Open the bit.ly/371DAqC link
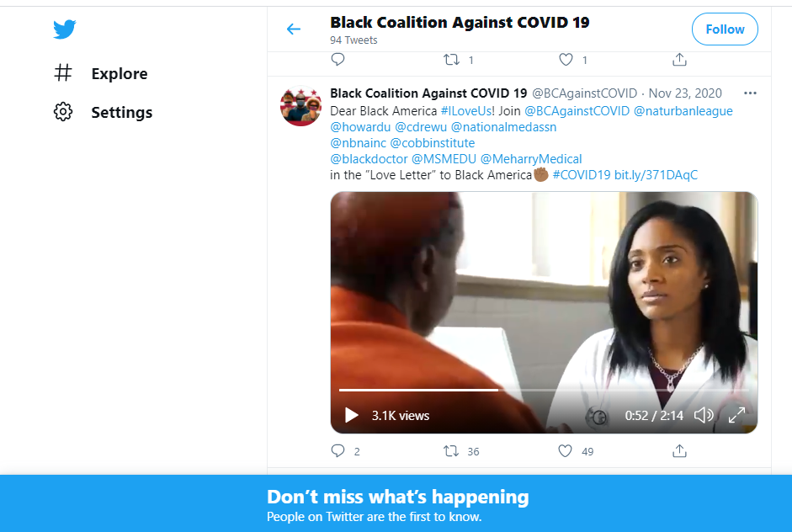 [656, 175]
